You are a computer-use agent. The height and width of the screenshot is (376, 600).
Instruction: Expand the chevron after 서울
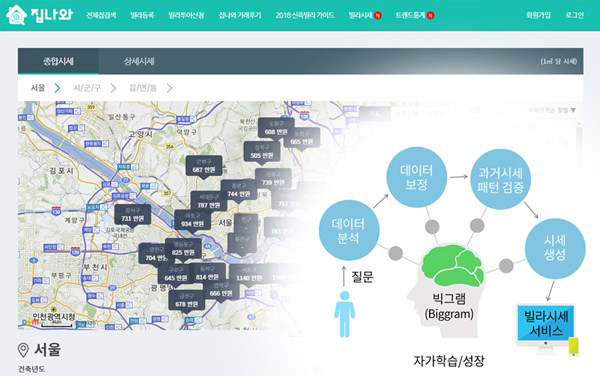[57, 88]
